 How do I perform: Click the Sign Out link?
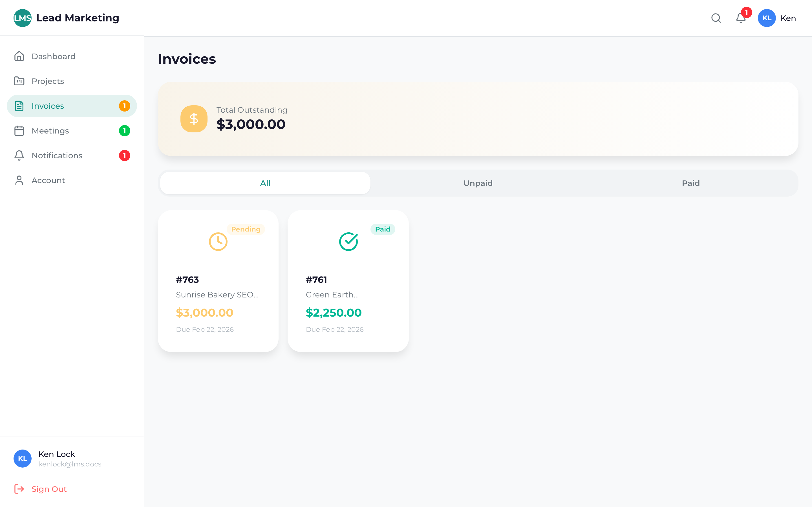49,489
